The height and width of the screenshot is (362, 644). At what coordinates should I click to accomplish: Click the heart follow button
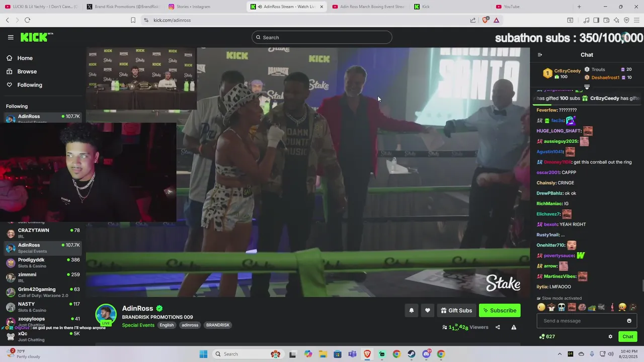click(428, 311)
